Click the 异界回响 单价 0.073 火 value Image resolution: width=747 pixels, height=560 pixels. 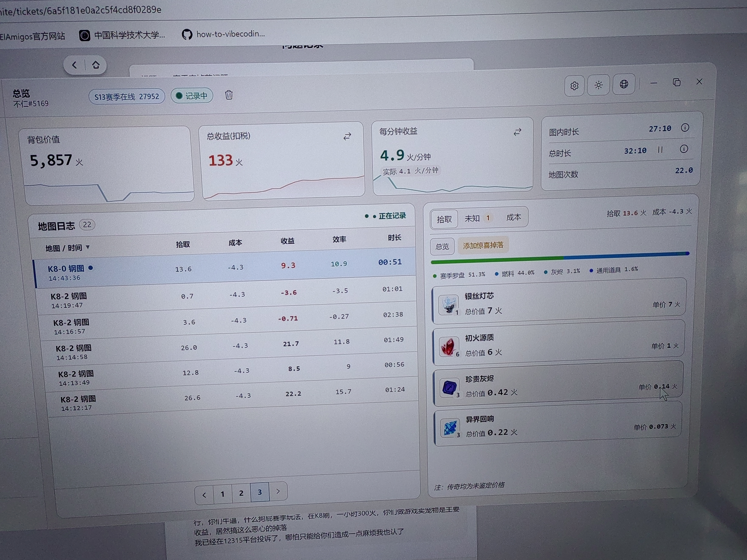pyautogui.click(x=655, y=427)
